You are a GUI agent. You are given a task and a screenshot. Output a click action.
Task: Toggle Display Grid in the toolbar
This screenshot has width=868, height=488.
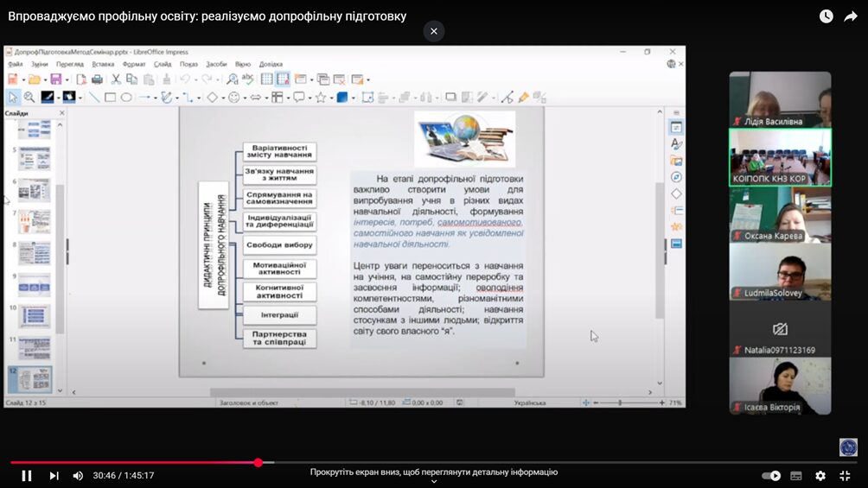pyautogui.click(x=267, y=79)
